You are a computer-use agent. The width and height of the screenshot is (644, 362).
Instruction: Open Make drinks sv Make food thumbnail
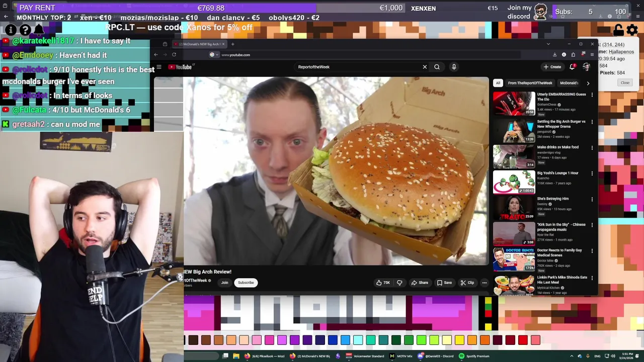click(x=514, y=156)
